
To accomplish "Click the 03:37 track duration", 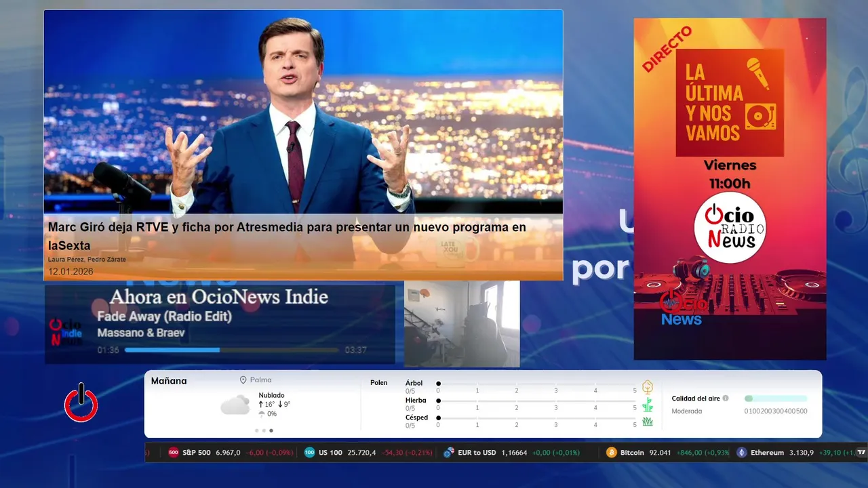I will (x=355, y=350).
